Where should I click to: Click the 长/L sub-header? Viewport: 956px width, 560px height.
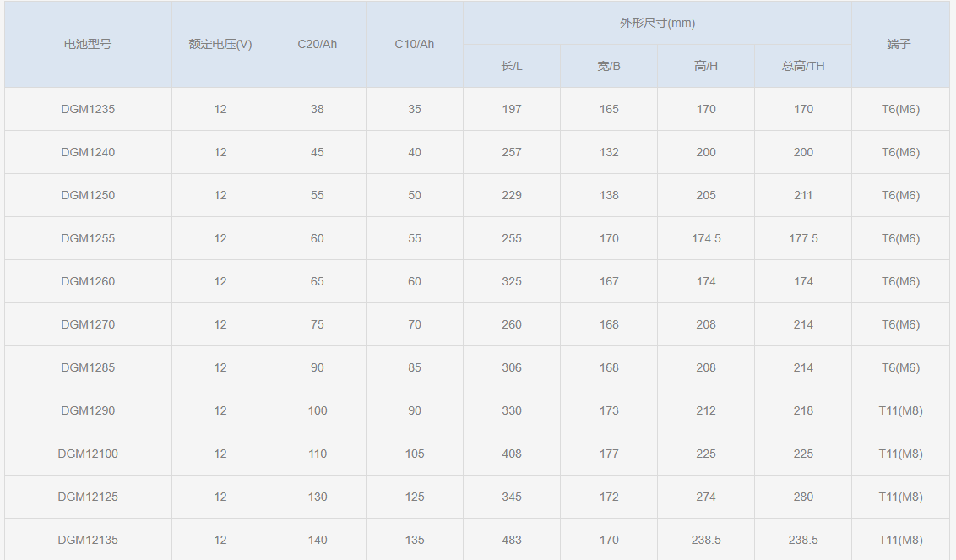pyautogui.click(x=511, y=66)
